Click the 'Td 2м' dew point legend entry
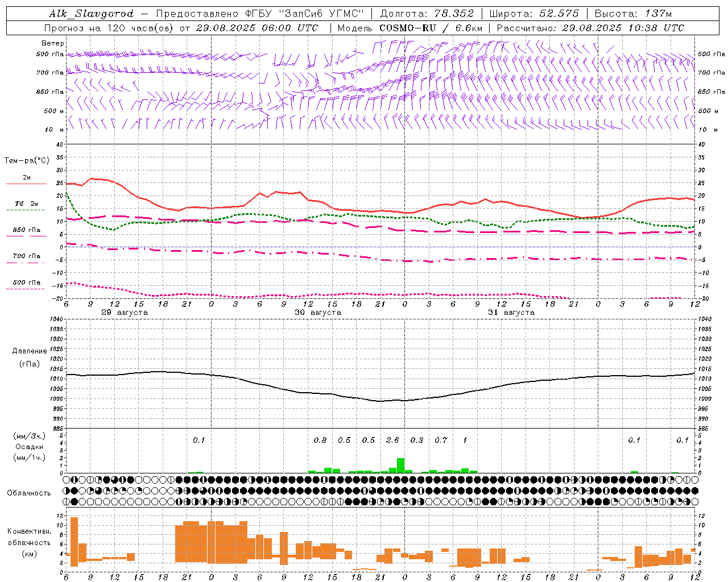 tap(27, 203)
